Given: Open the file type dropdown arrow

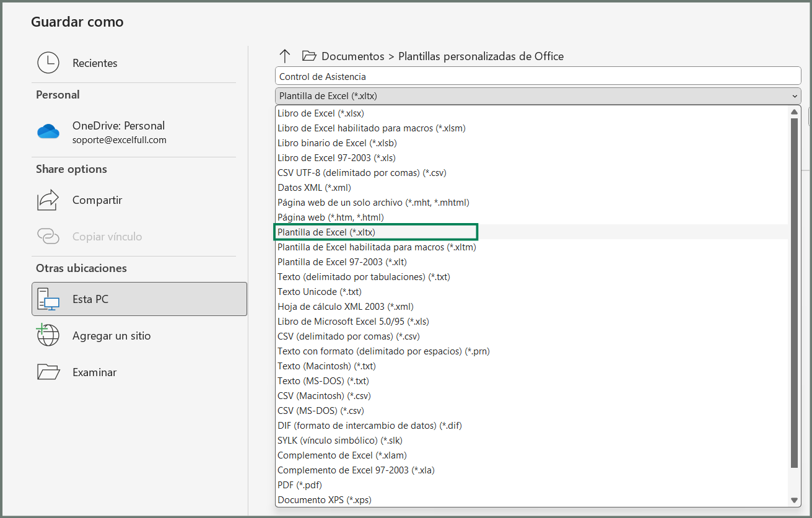Looking at the screenshot, I should pyautogui.click(x=795, y=96).
